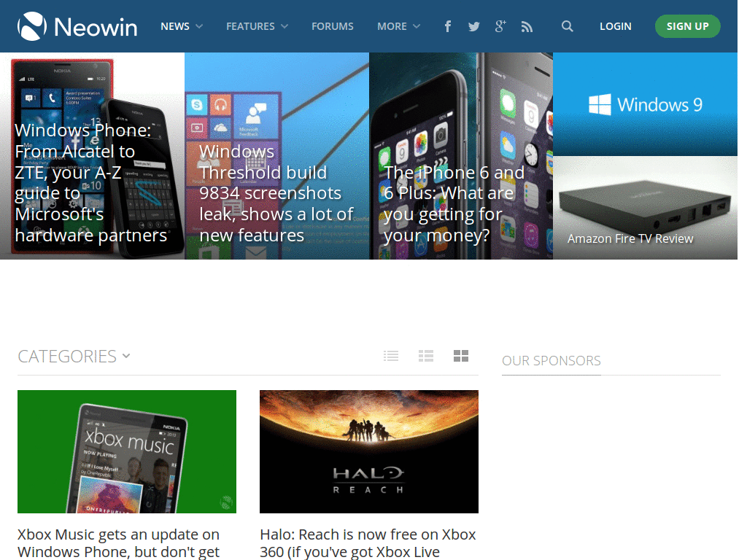Click the Xbox Music article thumbnail
The image size is (747, 560).
tap(127, 451)
